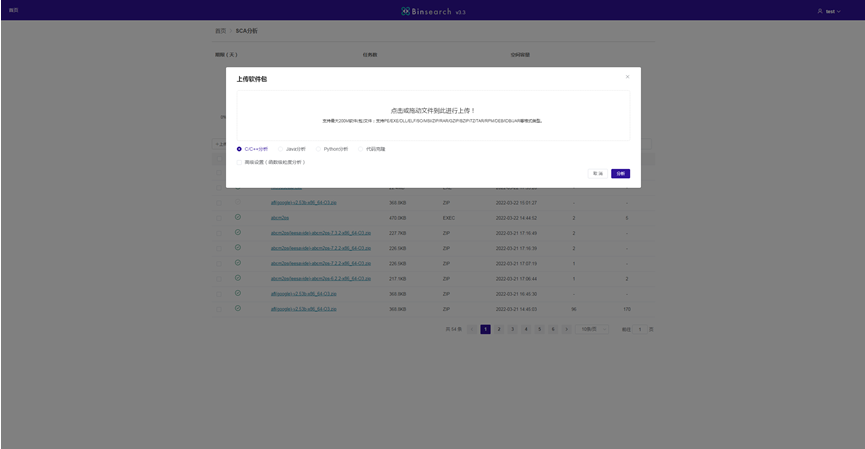Click the user avatar icon beside test
865x449 pixels.
point(820,11)
